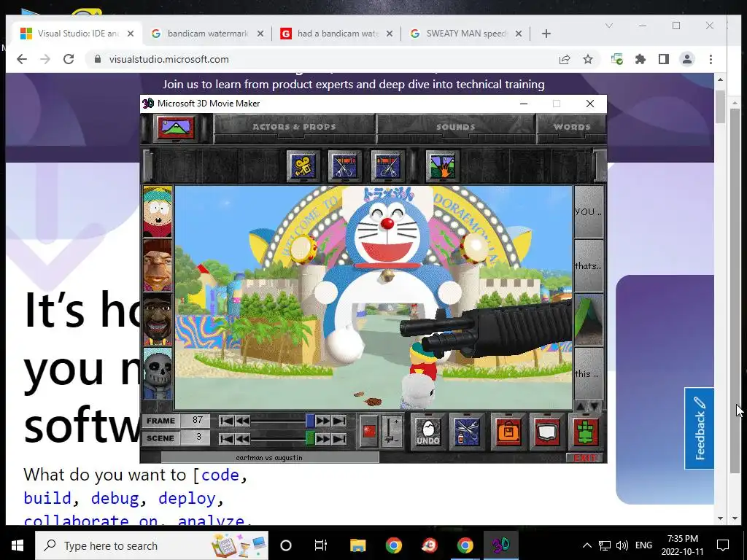Rewind one frame in Frame row

coord(242,421)
